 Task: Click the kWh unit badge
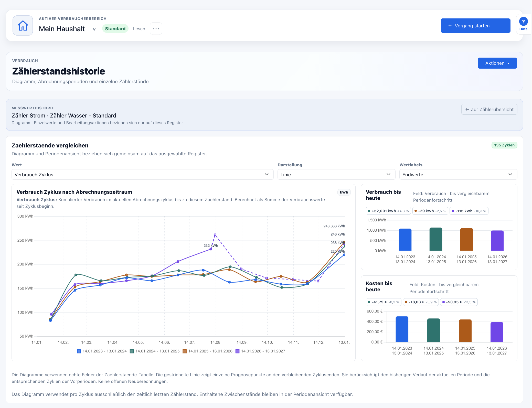pos(344,192)
